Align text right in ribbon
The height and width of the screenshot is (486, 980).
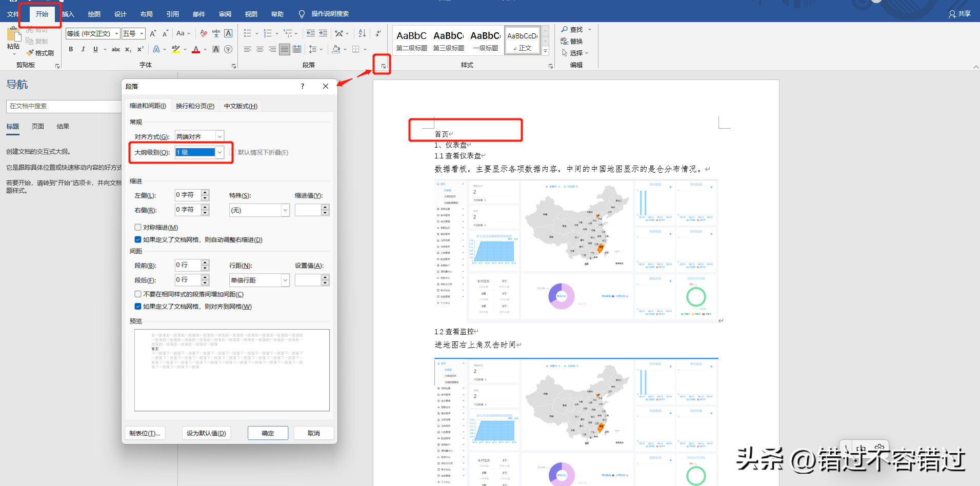point(272,49)
